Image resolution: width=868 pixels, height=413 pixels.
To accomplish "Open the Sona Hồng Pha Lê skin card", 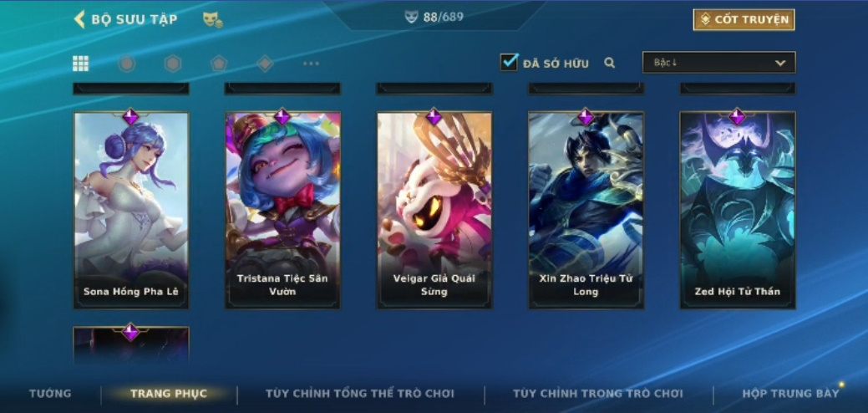I will 131,210.
